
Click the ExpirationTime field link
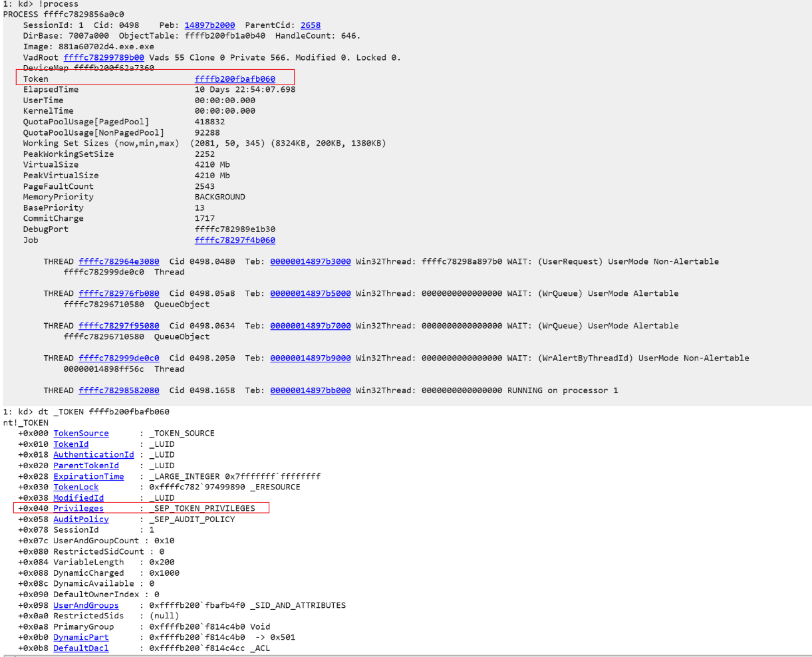(88, 476)
